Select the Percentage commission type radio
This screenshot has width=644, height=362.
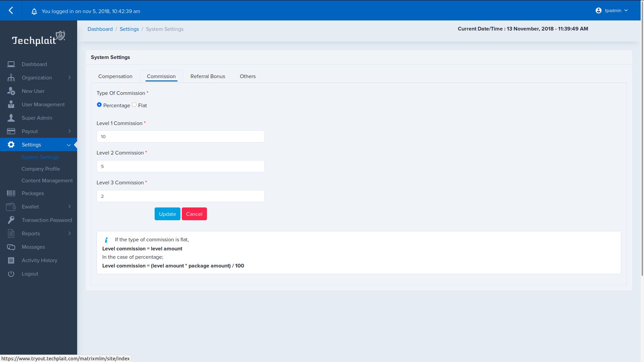pos(99,105)
